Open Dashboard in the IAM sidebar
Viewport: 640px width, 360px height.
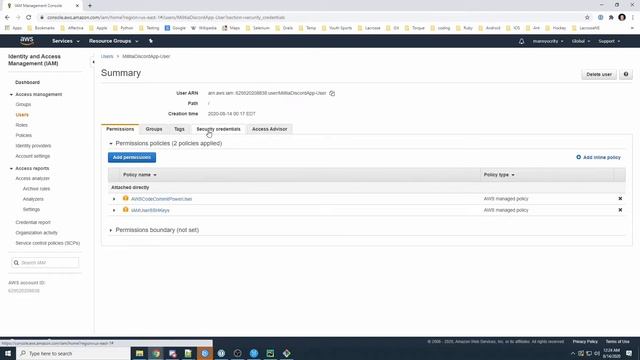[27, 82]
